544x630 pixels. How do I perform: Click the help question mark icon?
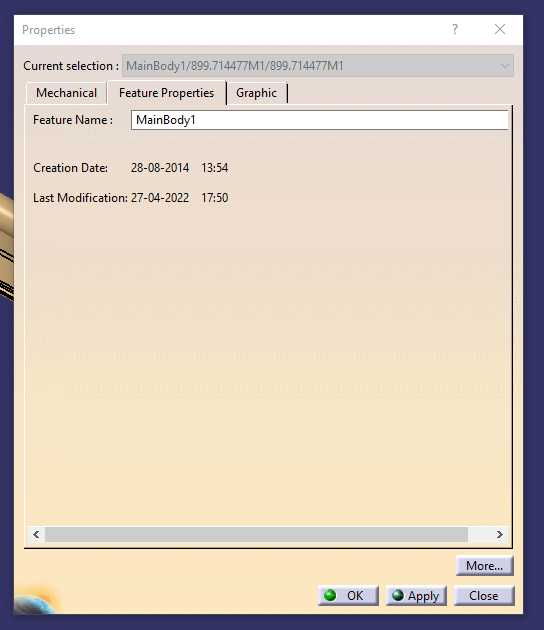pyautogui.click(x=455, y=29)
